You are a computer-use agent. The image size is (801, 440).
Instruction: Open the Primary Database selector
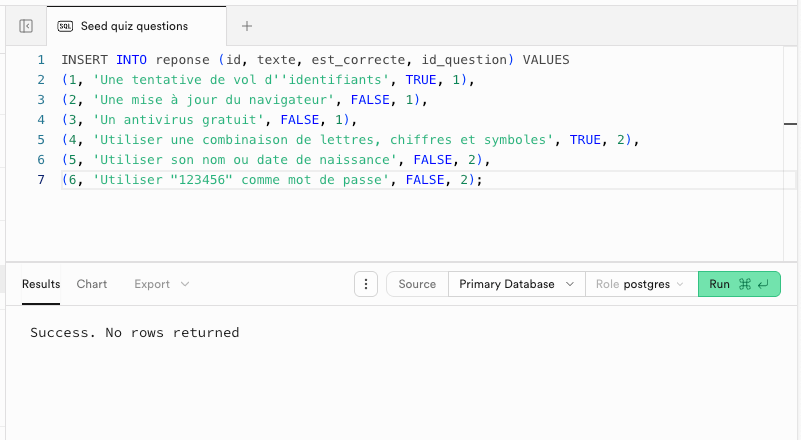(x=515, y=284)
